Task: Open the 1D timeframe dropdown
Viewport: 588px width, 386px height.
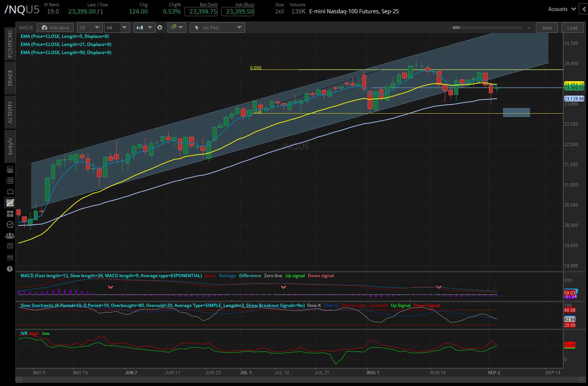Action: point(89,27)
